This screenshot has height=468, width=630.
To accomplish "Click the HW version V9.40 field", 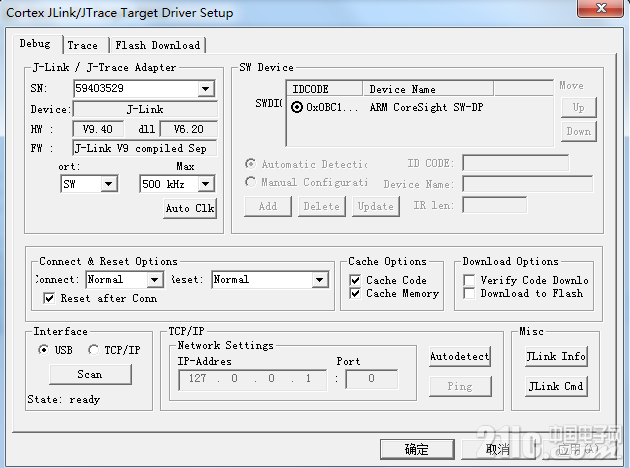I will point(98,129).
